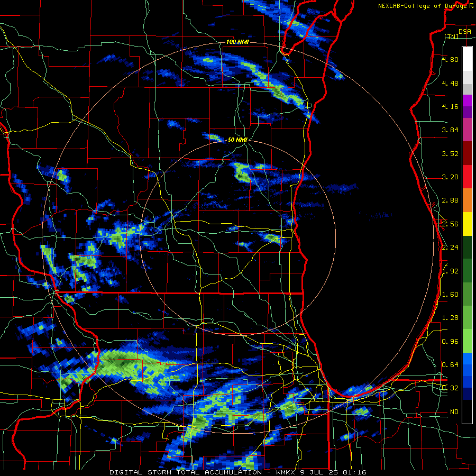The width and height of the screenshot is (476, 476).
Task: Pick the yellow swatch in the color legend
Action: coord(467,224)
